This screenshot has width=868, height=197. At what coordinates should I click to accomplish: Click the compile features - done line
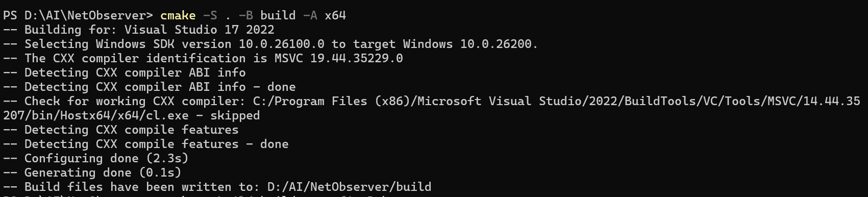coord(145,144)
